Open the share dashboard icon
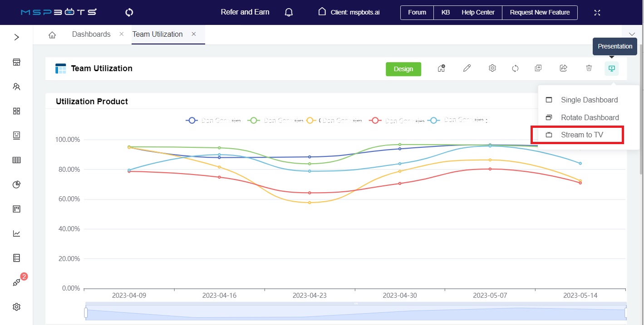 [x=563, y=68]
